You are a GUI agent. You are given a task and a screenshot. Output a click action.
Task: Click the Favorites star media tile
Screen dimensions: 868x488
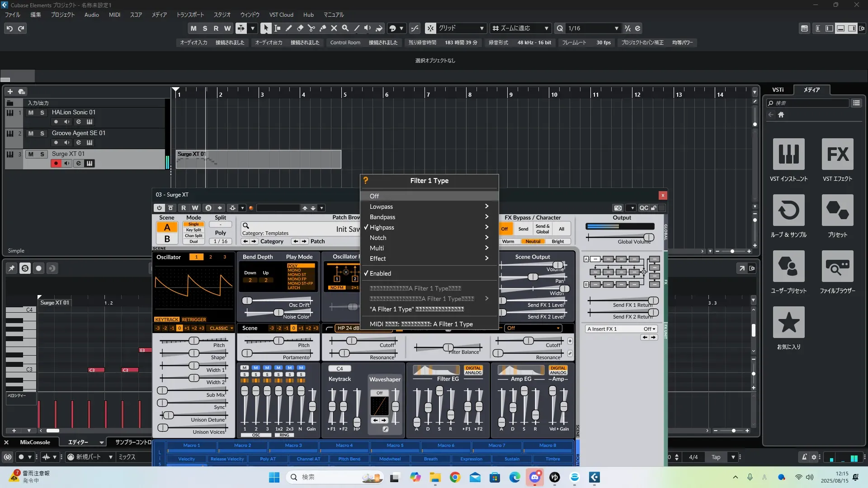(x=788, y=323)
